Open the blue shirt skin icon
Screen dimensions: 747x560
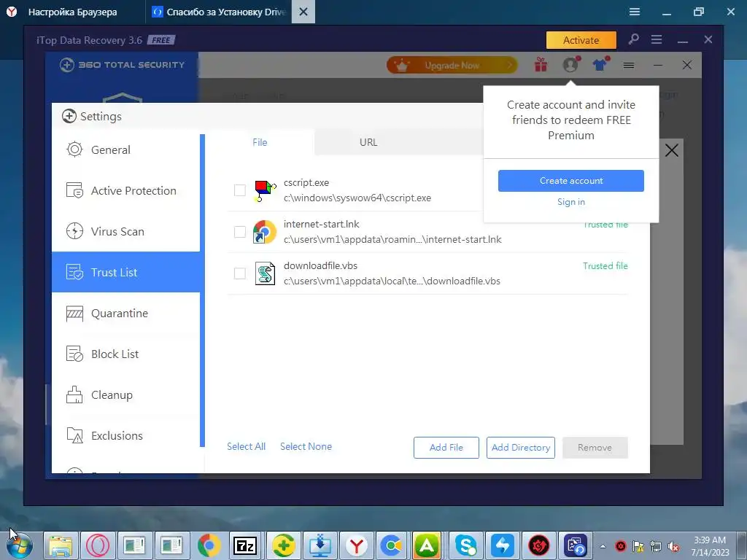[600, 64]
